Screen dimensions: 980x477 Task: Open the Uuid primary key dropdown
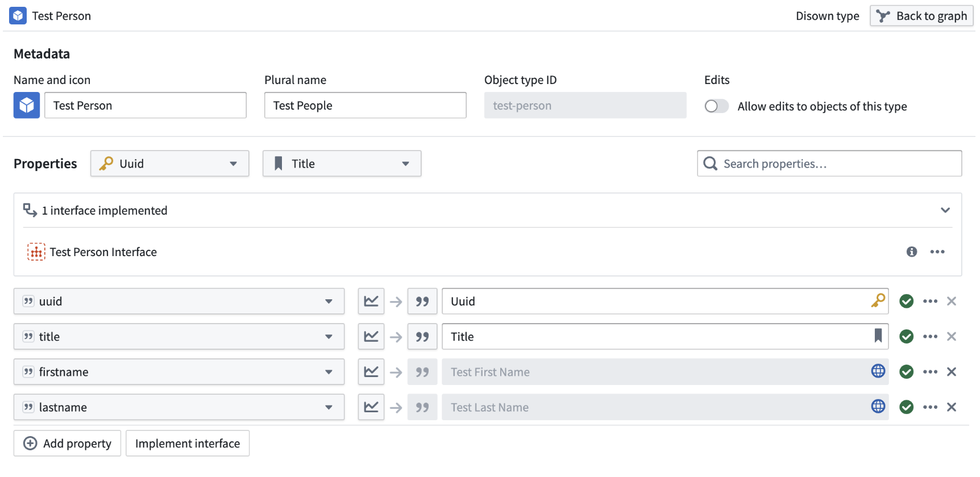click(x=169, y=164)
